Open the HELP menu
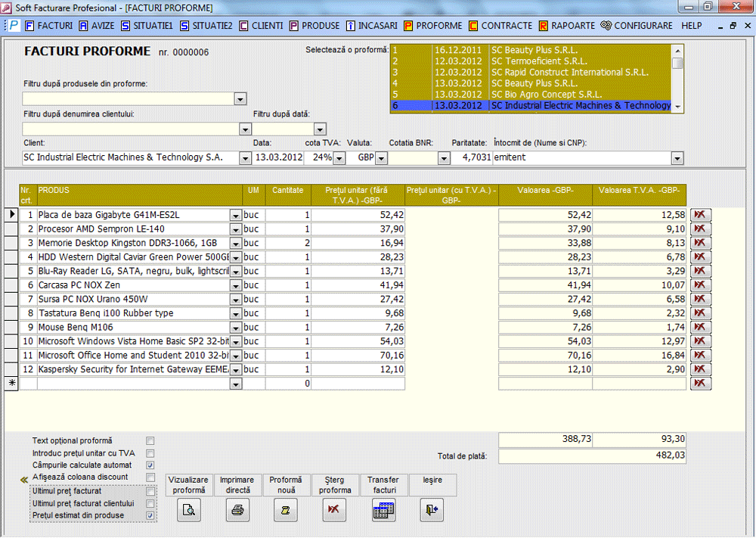This screenshot has height=538, width=756. 692,26
